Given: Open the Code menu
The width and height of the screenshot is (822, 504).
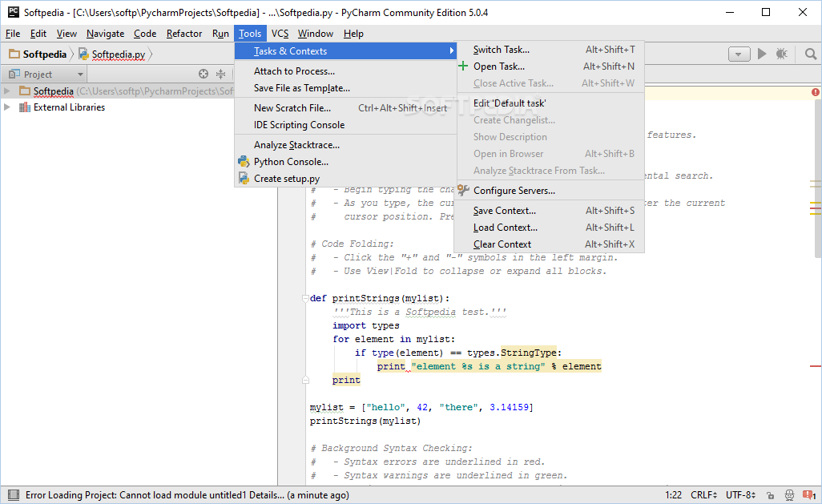Looking at the screenshot, I should (x=145, y=34).
